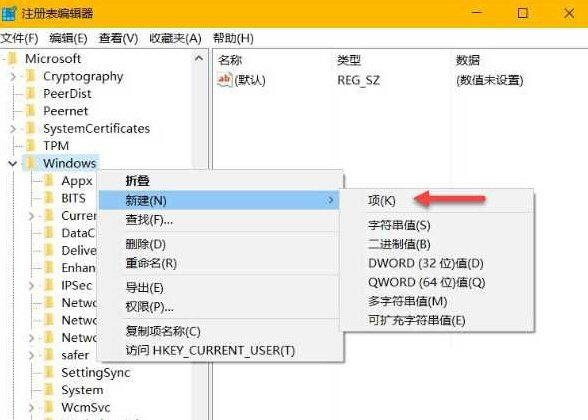The height and width of the screenshot is (420, 588).
Task: Click the tree pane scroll-up arrow
Action: (199, 58)
